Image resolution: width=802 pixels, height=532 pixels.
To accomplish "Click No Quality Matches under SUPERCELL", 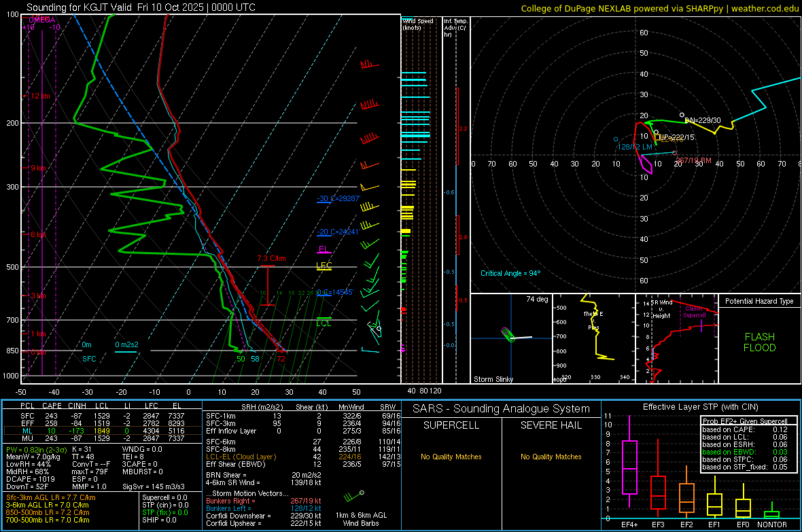I will point(451,457).
